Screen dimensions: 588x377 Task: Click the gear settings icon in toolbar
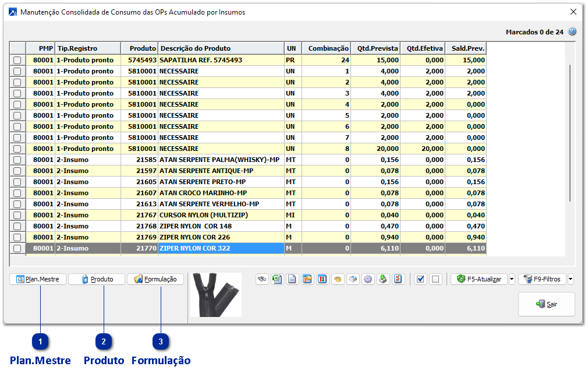[368, 279]
